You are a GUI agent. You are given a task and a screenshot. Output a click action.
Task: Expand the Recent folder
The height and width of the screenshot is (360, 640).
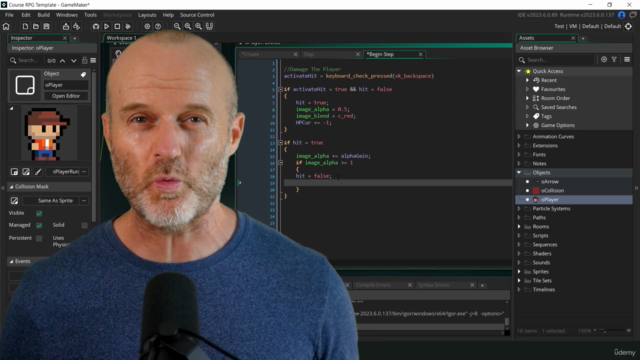pos(527,80)
